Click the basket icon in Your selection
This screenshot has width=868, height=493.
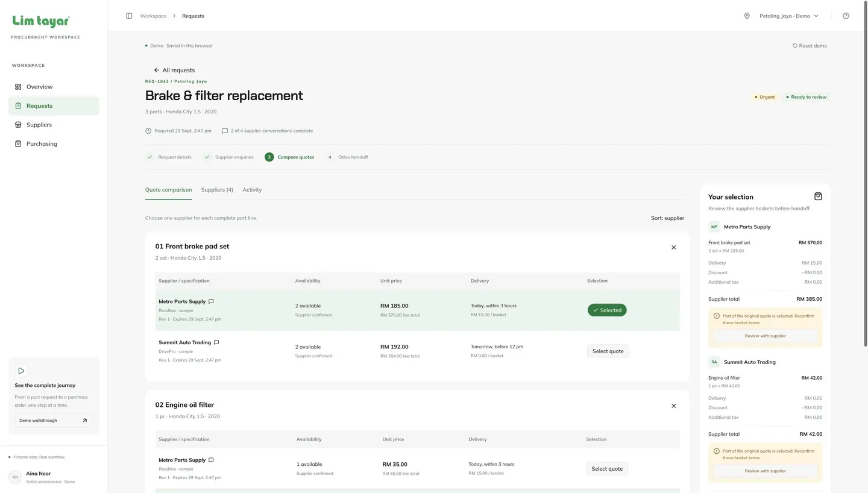coord(818,196)
